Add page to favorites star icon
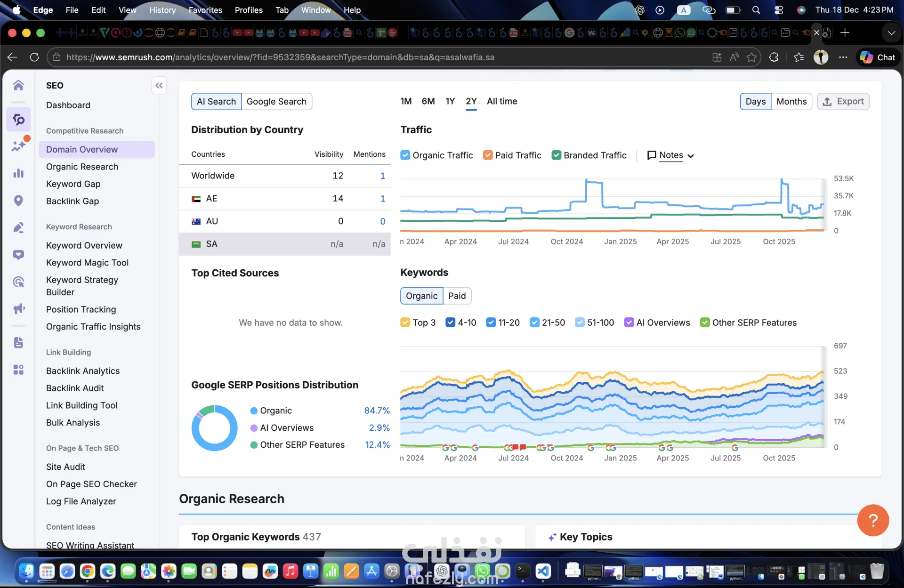 tap(751, 57)
